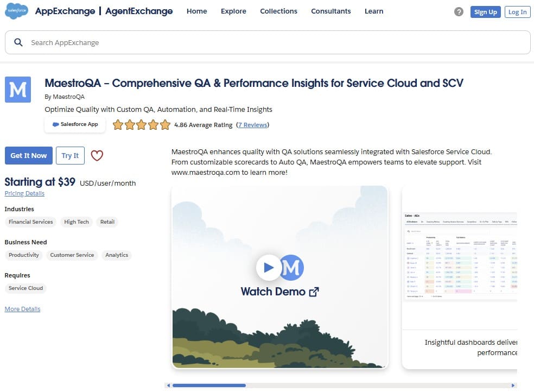Open the More Details link
The width and height of the screenshot is (534, 392).
coord(22,309)
